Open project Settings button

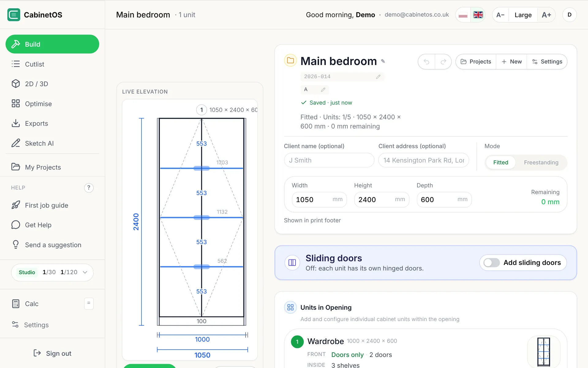pyautogui.click(x=547, y=62)
